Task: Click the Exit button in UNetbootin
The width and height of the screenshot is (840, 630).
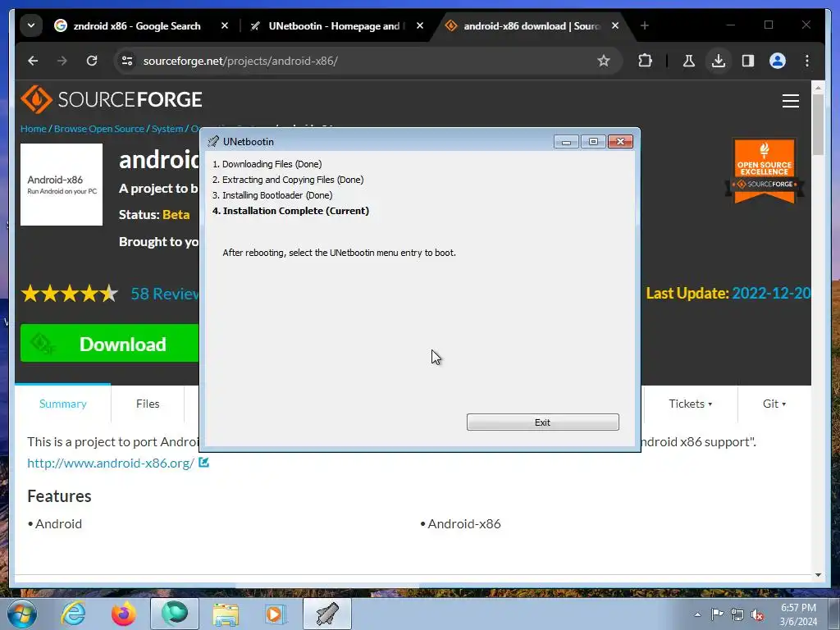Action: point(543,422)
